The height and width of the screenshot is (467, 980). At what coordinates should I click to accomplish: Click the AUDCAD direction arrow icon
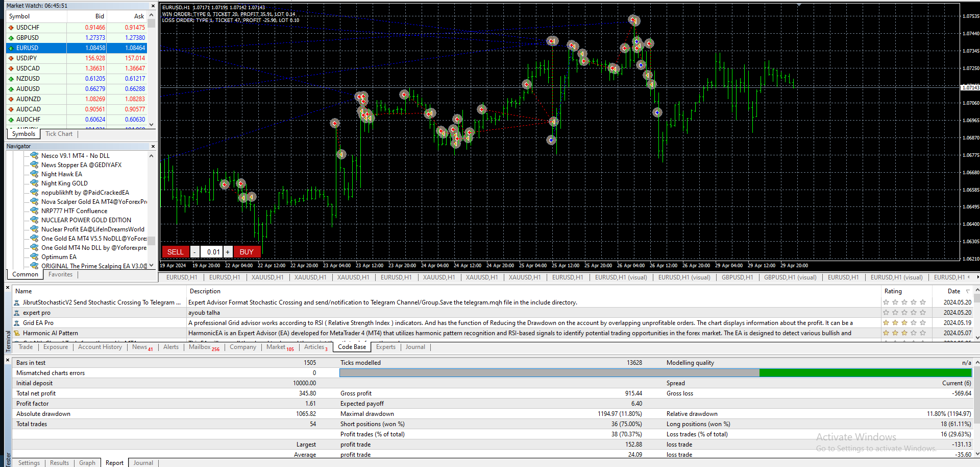[11, 109]
